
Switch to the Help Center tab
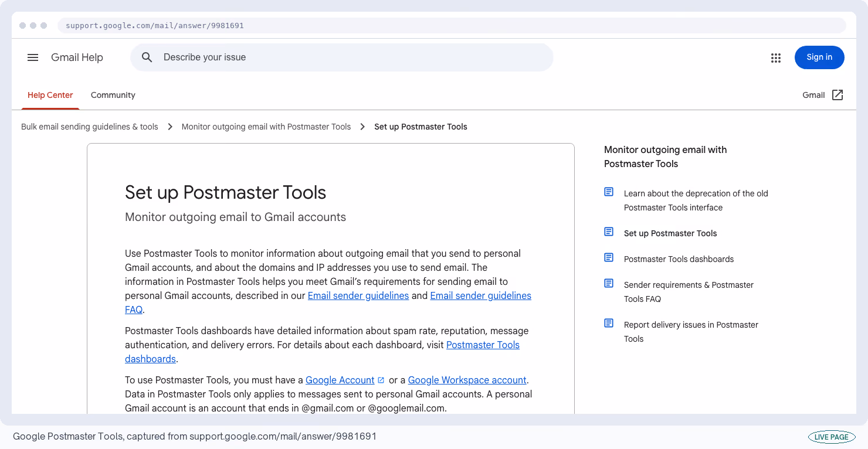[x=50, y=95]
